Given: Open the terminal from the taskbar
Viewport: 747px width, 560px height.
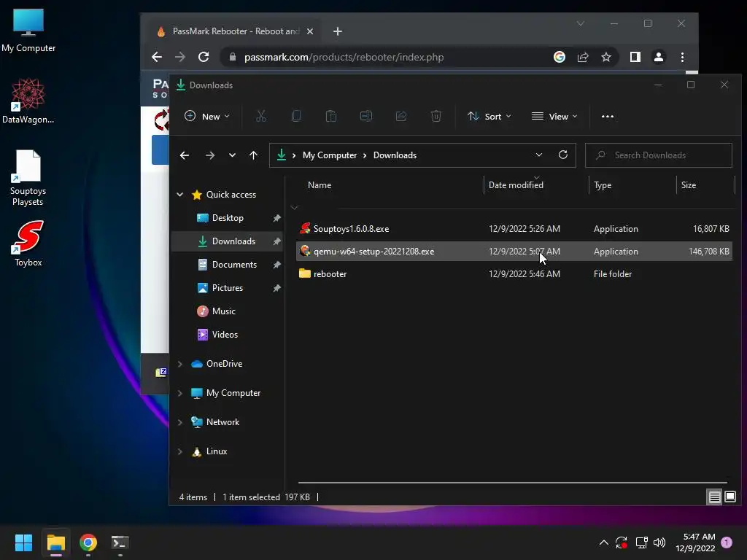Looking at the screenshot, I should coord(120,542).
